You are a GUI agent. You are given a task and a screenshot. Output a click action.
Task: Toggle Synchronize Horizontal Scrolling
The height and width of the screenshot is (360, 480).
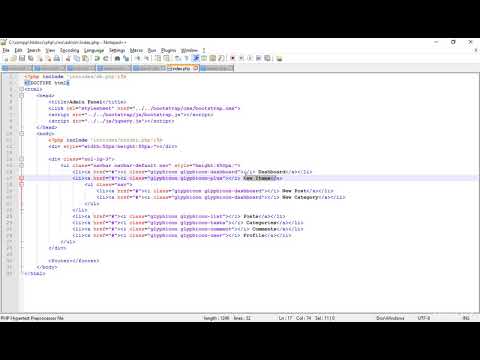coord(166,58)
